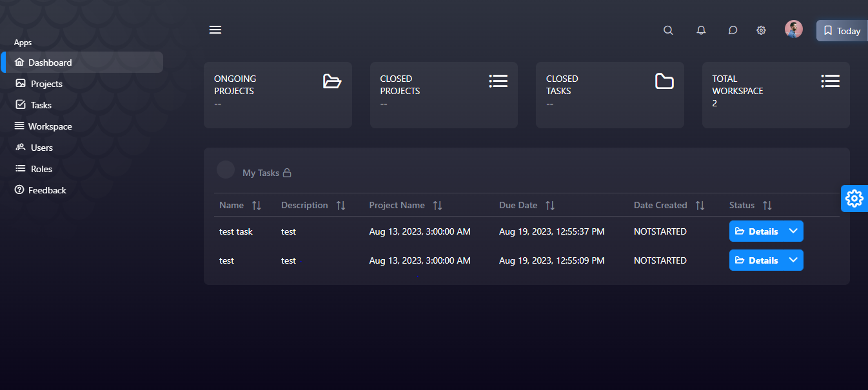
Task: Open the search icon in top bar
Action: [668, 30]
